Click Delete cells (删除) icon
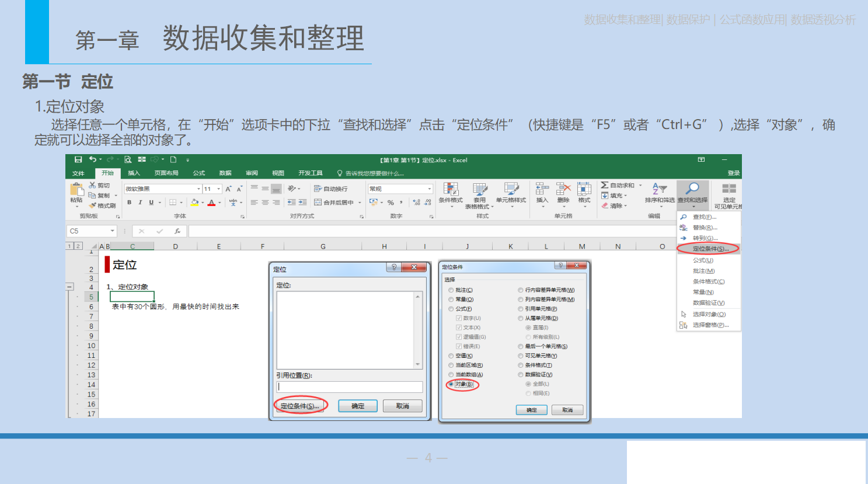This screenshot has width=868, height=484. pos(563,189)
